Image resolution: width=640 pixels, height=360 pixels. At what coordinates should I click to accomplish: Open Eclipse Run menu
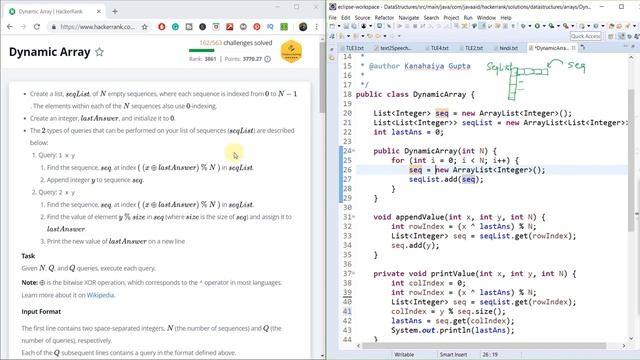tap(468, 18)
